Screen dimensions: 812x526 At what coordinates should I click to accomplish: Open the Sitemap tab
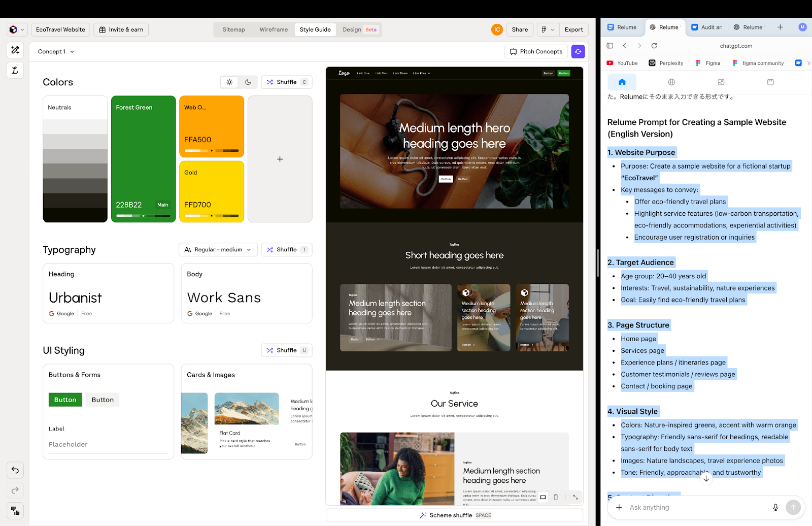pyautogui.click(x=233, y=29)
